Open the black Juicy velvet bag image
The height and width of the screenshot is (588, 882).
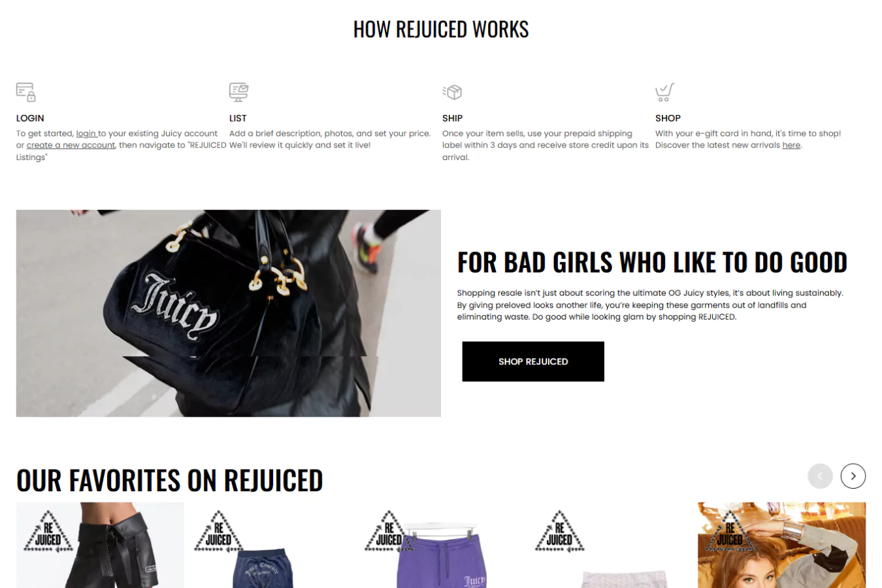[229, 313]
